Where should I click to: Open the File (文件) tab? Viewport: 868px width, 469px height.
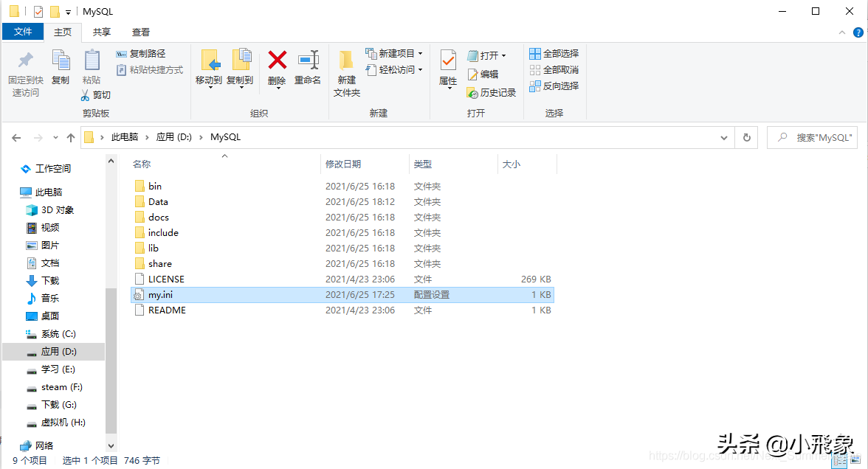23,32
